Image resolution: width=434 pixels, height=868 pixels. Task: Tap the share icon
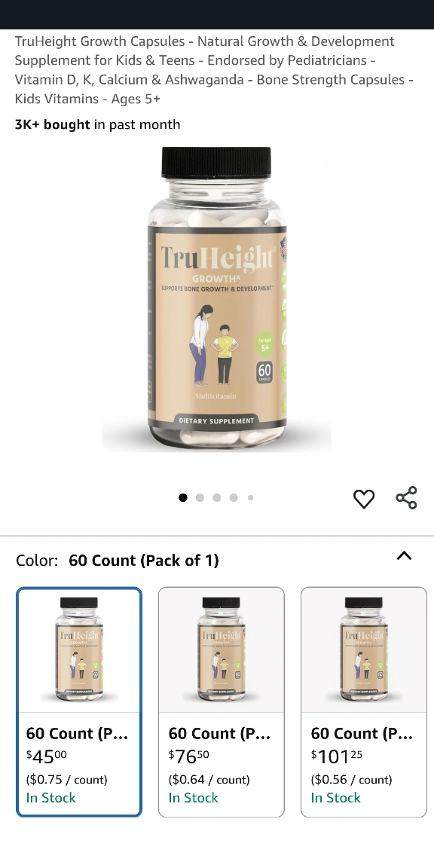point(406,497)
